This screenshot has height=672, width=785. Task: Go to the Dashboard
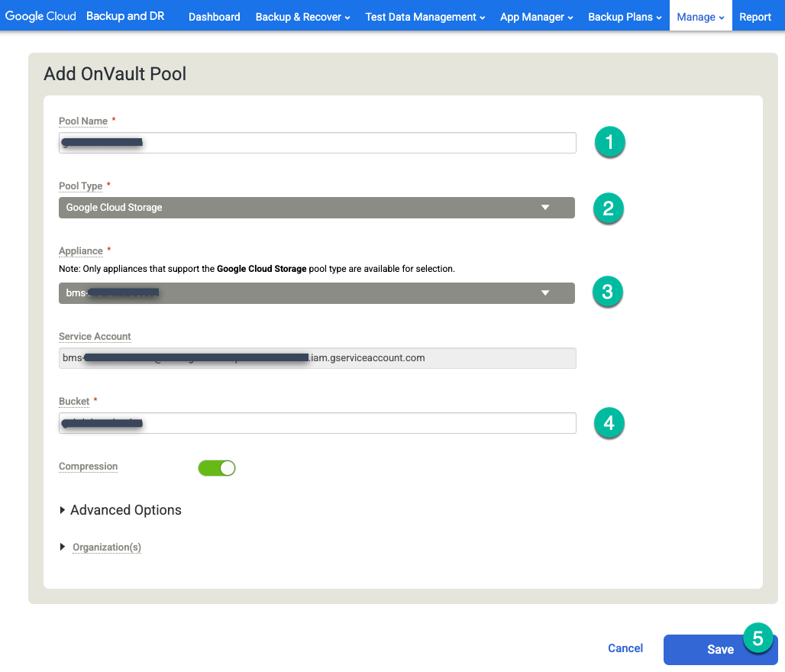click(214, 16)
